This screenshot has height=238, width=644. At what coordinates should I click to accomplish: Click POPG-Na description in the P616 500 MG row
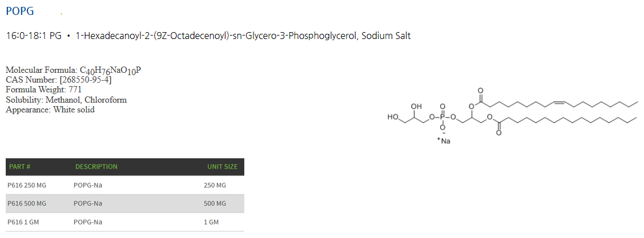(88, 204)
